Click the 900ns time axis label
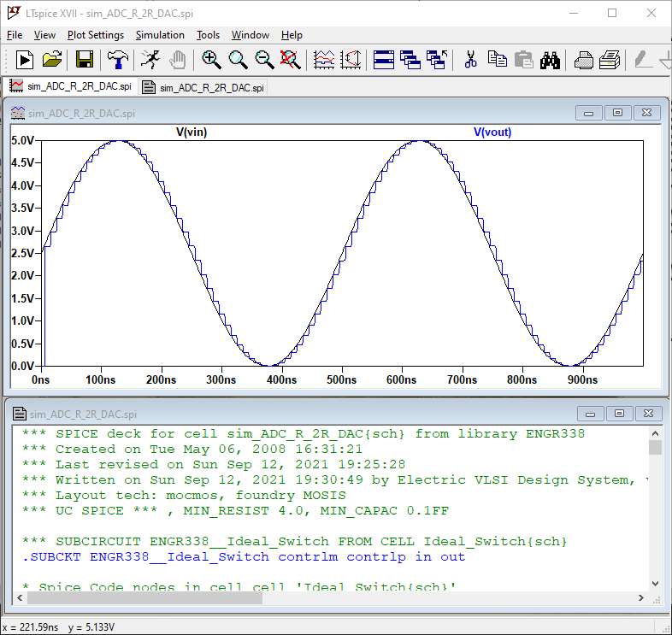 point(582,379)
